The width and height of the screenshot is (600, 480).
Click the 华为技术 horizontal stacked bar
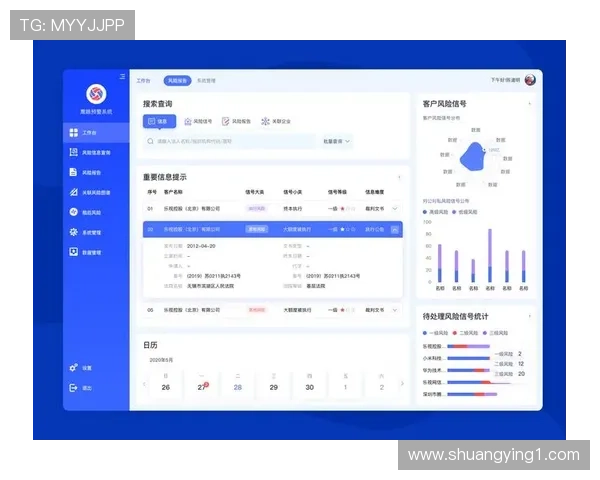pyautogui.click(x=468, y=370)
